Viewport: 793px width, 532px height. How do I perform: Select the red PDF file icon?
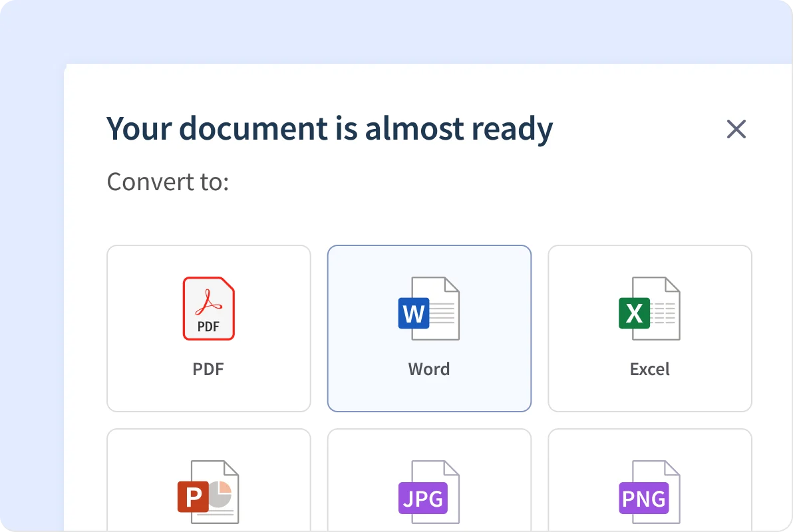tap(208, 307)
